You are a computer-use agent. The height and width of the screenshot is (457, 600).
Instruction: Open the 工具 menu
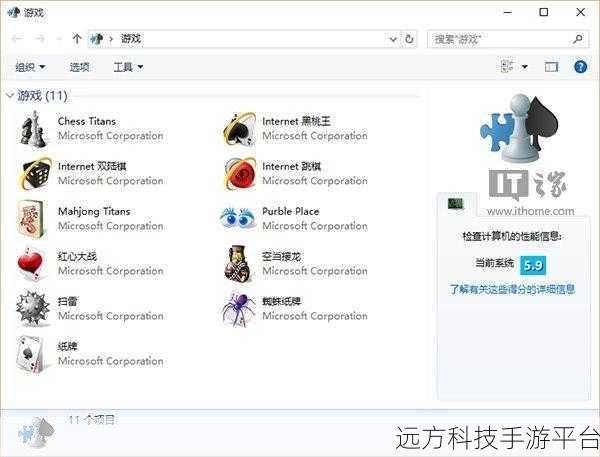click(128, 67)
